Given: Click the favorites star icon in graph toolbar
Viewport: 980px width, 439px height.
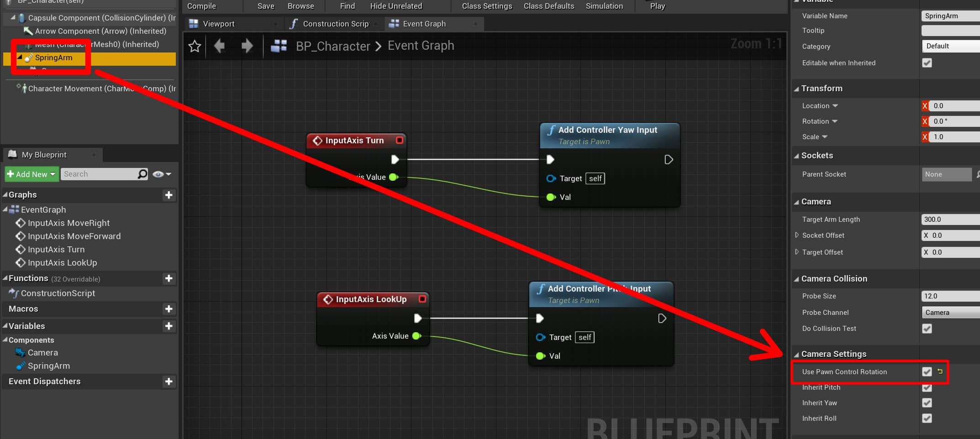Looking at the screenshot, I should coord(195,46).
